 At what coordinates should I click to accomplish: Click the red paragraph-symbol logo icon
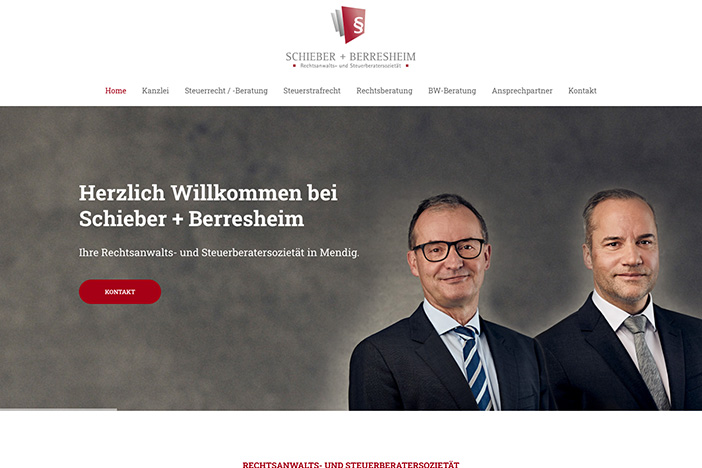tap(349, 25)
